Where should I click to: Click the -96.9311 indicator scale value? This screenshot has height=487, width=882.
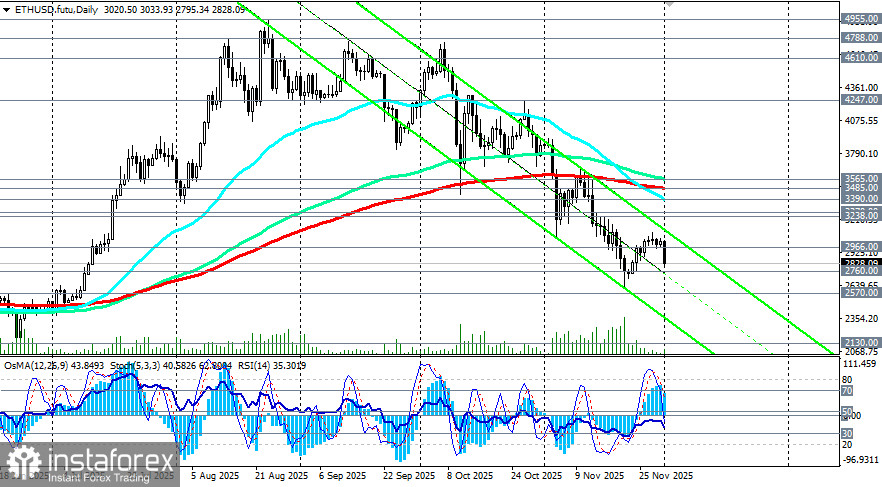click(x=861, y=459)
